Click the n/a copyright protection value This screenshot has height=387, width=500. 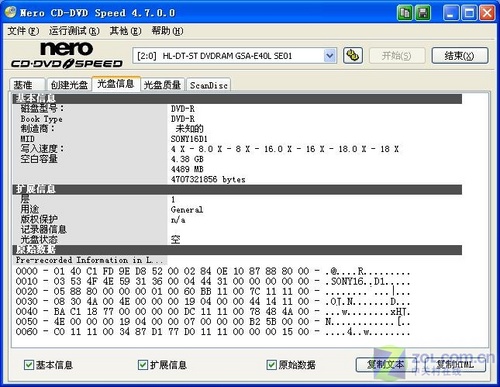(178, 220)
